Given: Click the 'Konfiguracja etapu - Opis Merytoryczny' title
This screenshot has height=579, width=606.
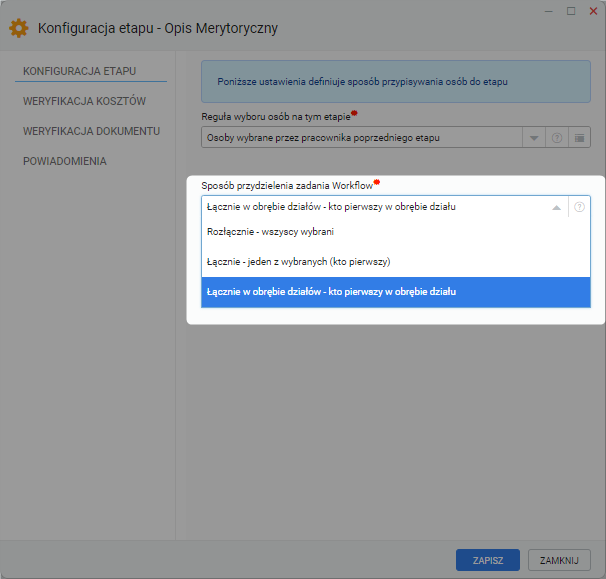Looking at the screenshot, I should pyautogui.click(x=158, y=28).
